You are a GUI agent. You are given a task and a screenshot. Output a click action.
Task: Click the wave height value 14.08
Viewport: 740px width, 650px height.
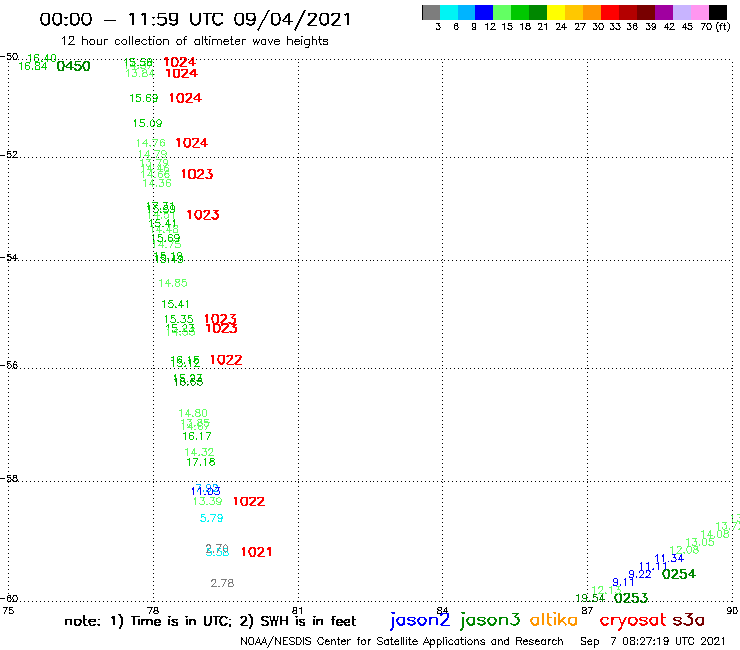(x=715, y=534)
